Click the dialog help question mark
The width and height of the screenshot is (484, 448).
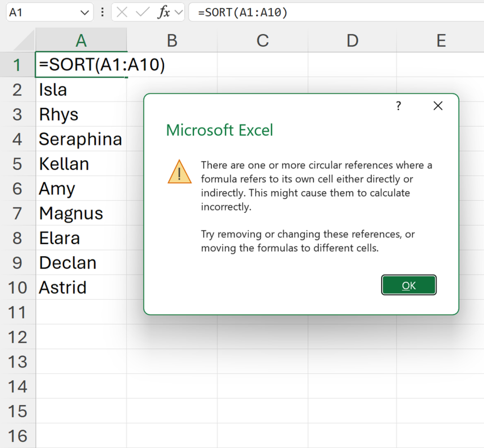pos(398,106)
